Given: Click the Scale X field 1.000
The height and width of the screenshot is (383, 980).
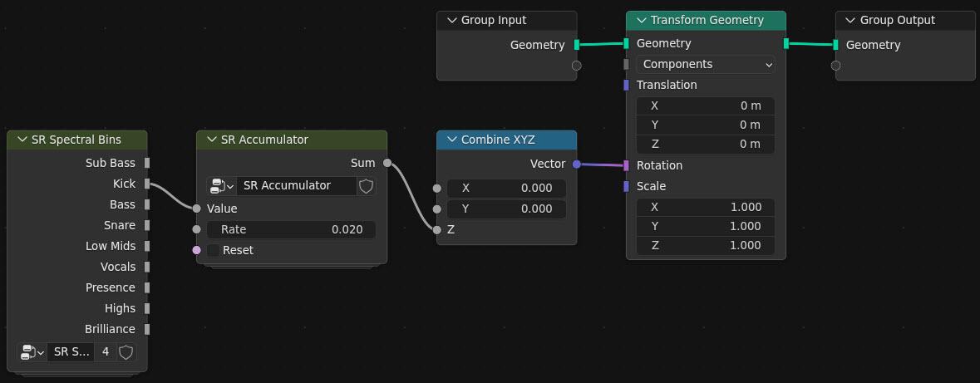Looking at the screenshot, I should click(x=706, y=207).
